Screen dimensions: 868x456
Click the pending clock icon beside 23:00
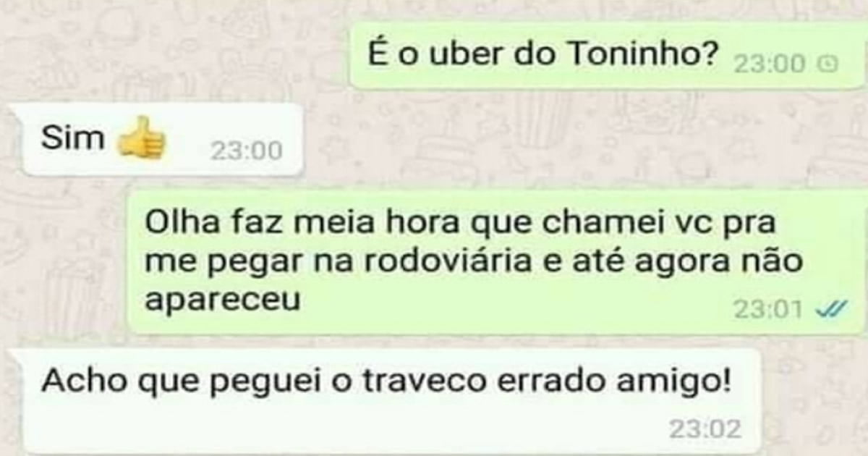(827, 65)
